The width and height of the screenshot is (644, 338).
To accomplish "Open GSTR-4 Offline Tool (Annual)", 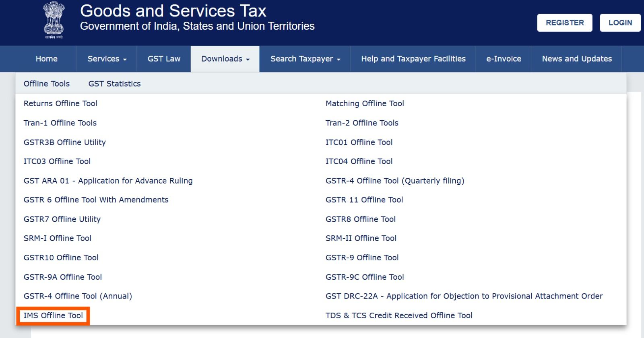I will click(x=78, y=296).
